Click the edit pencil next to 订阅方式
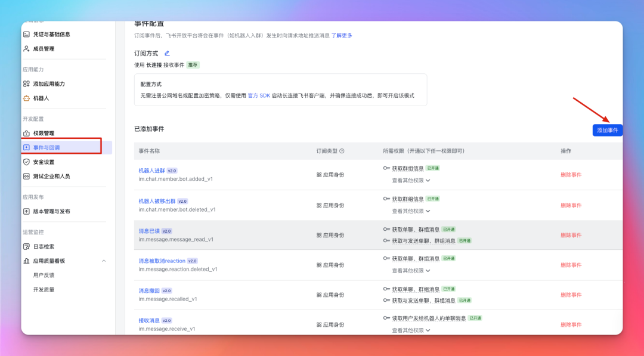Viewport: 644px width, 356px height. pyautogui.click(x=167, y=53)
